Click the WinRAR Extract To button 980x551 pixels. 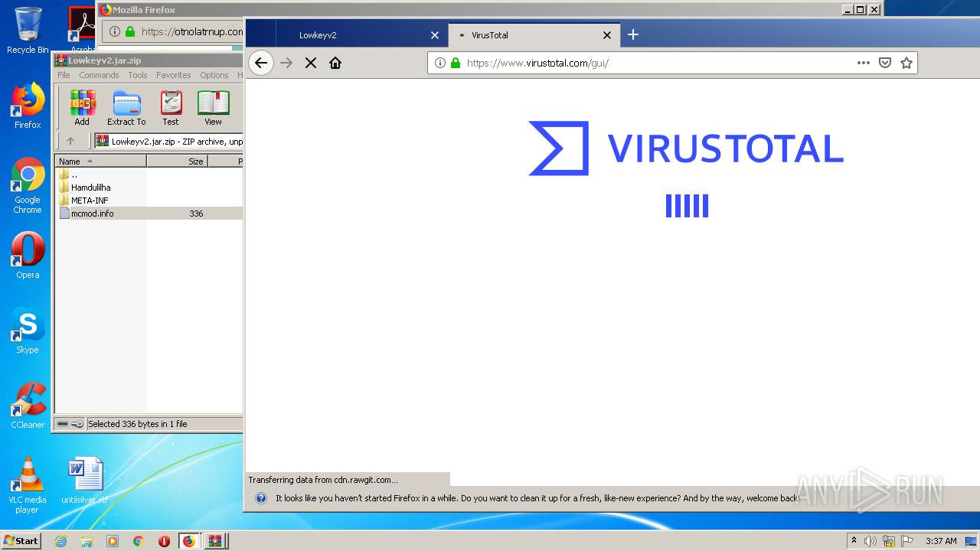(126, 108)
